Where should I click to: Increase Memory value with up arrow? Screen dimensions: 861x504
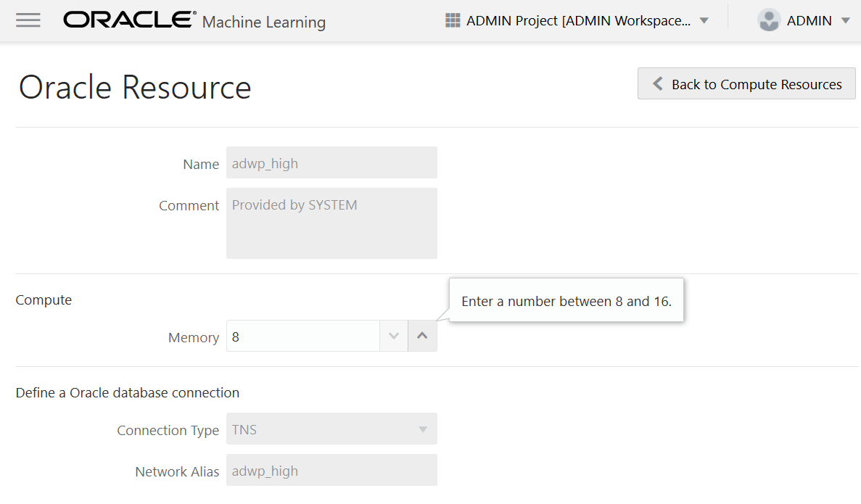422,336
